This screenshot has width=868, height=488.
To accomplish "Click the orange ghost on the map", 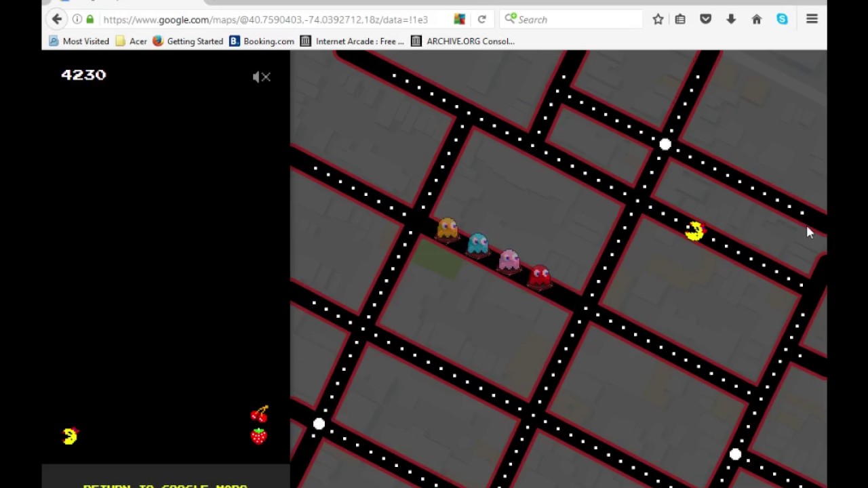I will point(447,229).
